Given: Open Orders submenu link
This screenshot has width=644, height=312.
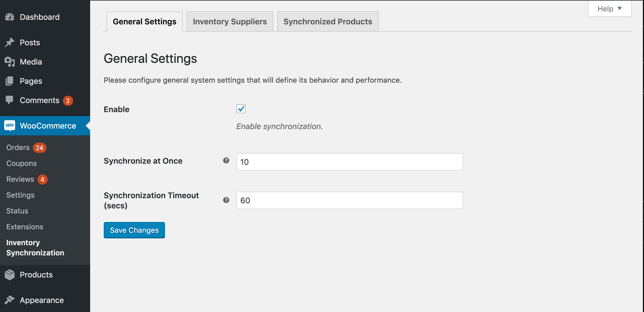Looking at the screenshot, I should point(18,148).
